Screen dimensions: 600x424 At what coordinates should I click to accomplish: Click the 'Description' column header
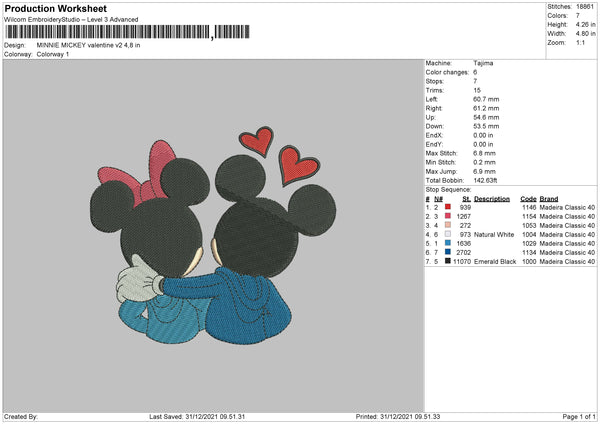click(492, 199)
